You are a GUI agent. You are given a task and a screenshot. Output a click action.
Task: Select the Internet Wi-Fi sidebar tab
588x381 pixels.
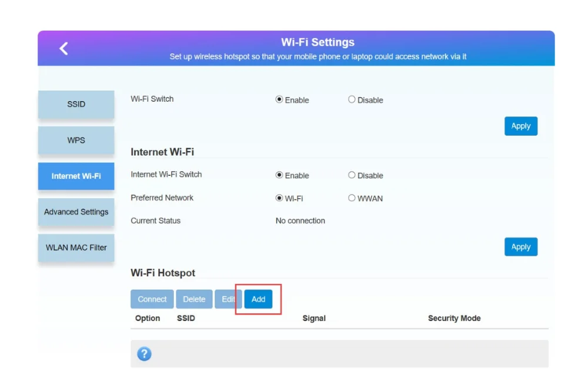point(76,176)
